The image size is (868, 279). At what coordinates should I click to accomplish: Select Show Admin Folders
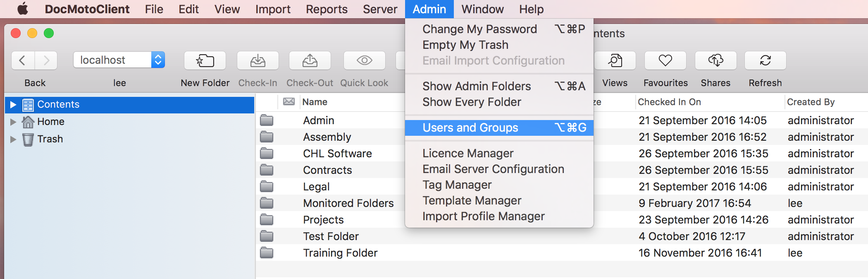(499, 86)
